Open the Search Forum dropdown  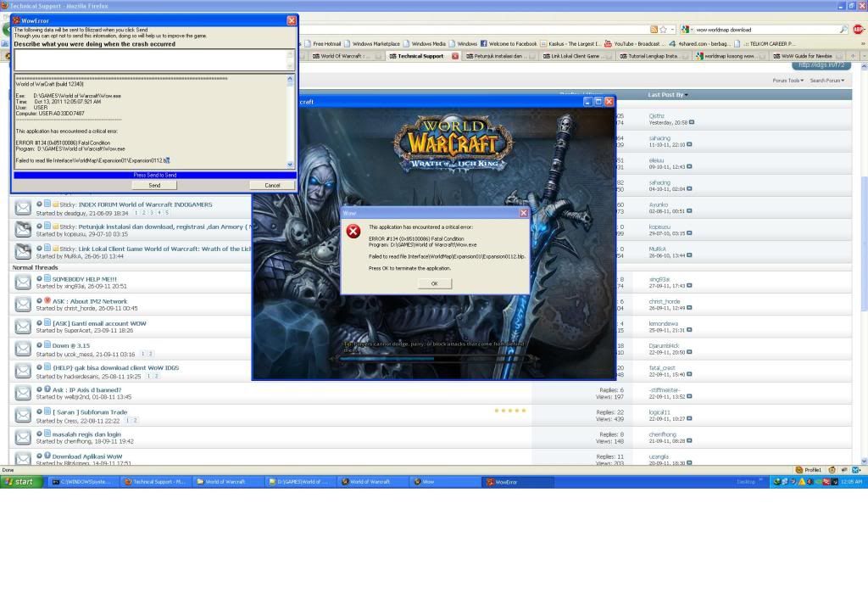click(827, 81)
